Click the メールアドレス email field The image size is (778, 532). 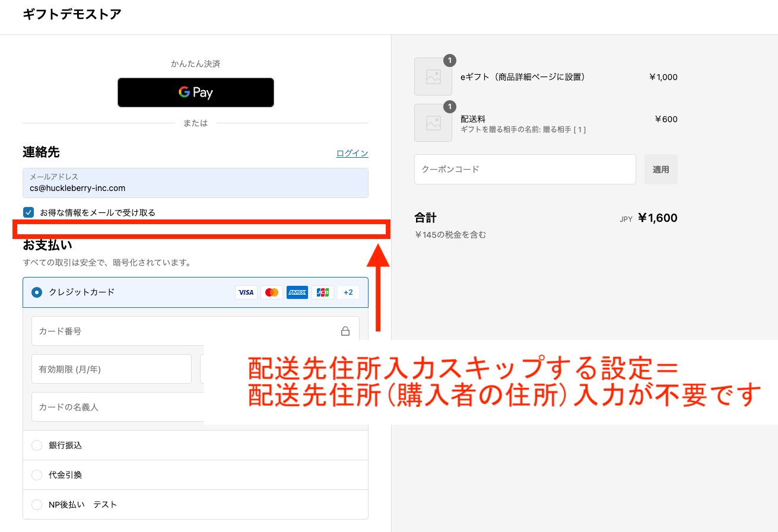click(195, 183)
